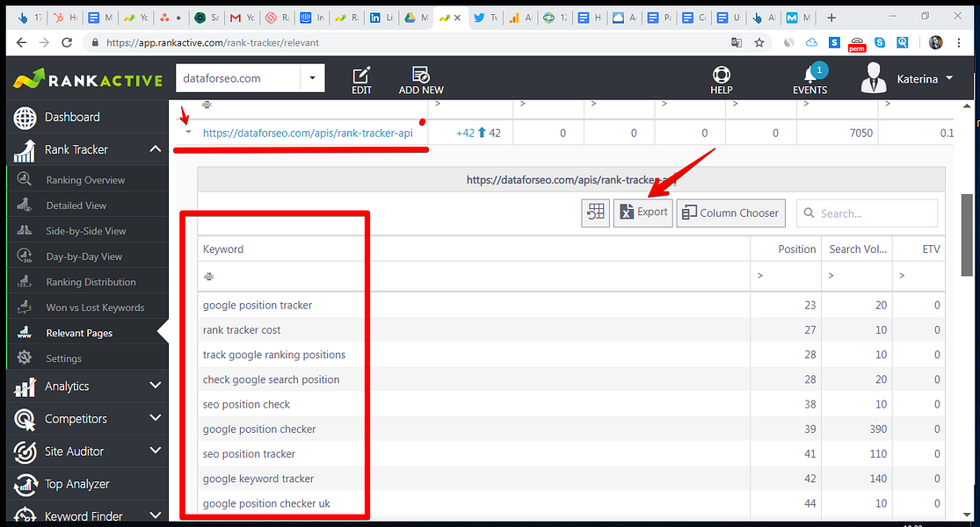Click the Skype extension icon

pyautogui.click(x=880, y=42)
